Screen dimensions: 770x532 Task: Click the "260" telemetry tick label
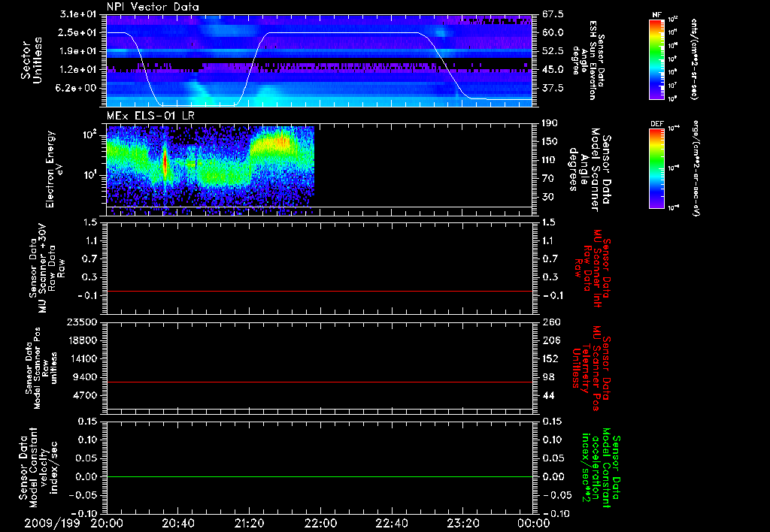point(550,322)
